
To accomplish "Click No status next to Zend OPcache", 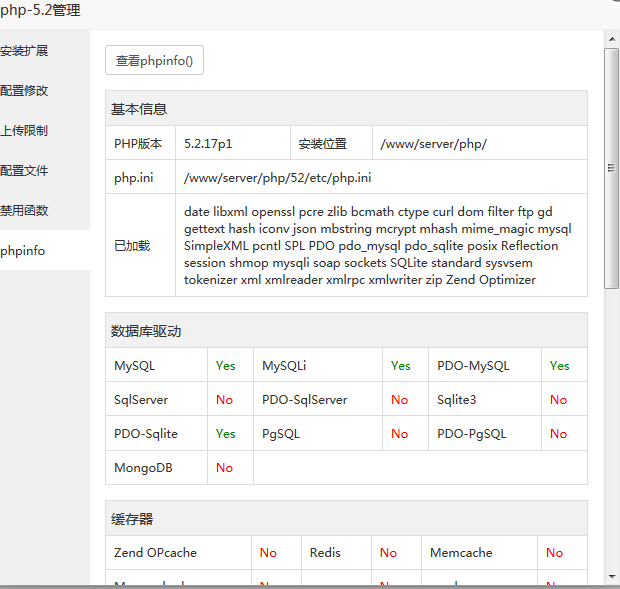I will pyautogui.click(x=268, y=553).
